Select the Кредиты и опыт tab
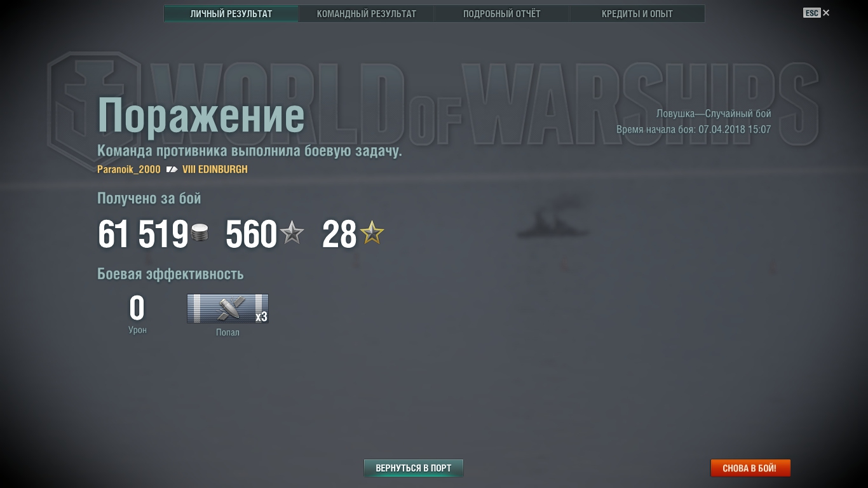Screen dimensions: 868x488 pos(637,13)
